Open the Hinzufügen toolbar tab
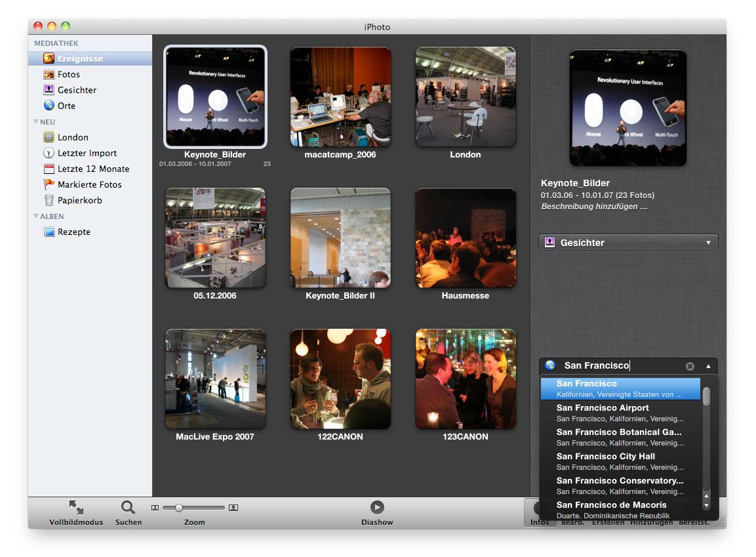Viewport: 756px width, 557px height. pyautogui.click(x=651, y=523)
